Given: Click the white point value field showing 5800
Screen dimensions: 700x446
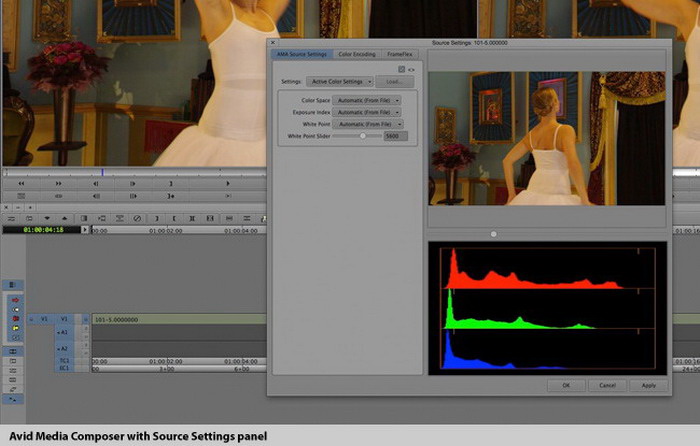Looking at the screenshot, I should pos(395,135).
